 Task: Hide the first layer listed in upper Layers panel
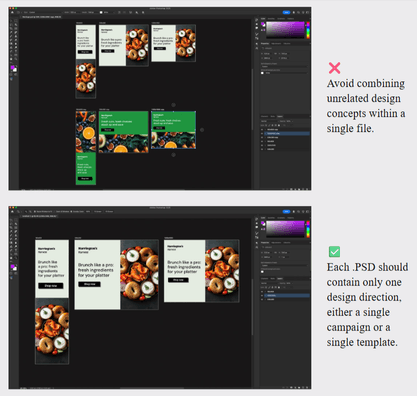(x=262, y=129)
